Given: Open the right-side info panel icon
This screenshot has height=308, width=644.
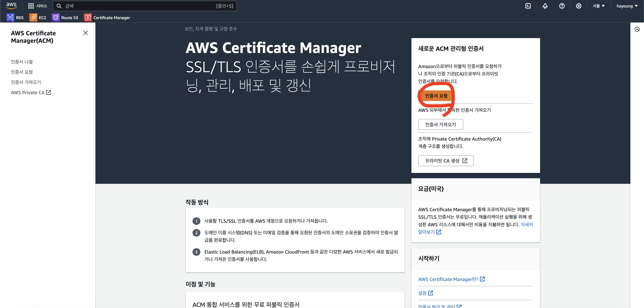Looking at the screenshot, I should pos(637,30).
